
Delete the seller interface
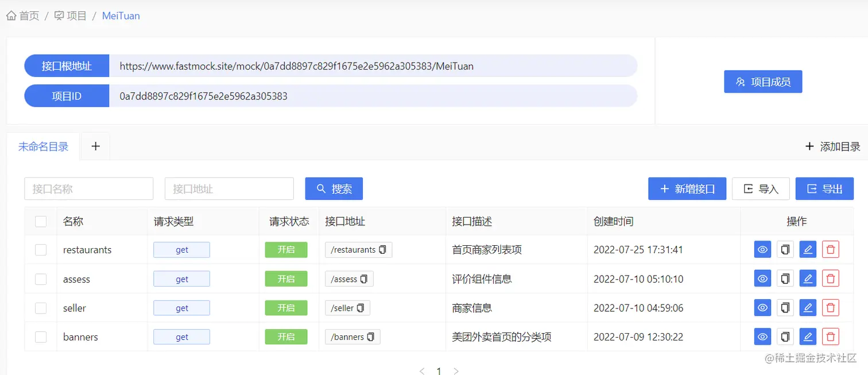(x=831, y=308)
